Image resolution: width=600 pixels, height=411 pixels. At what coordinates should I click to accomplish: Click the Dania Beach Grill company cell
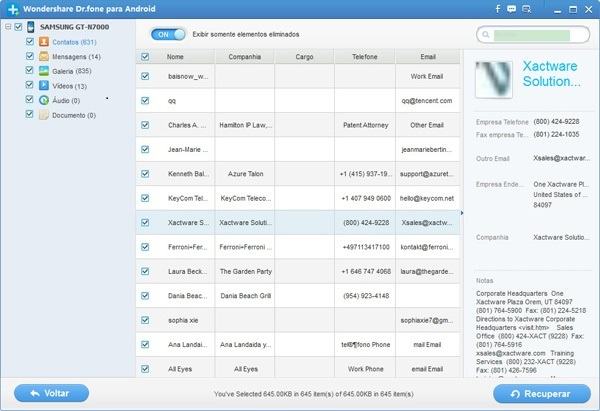(x=245, y=296)
